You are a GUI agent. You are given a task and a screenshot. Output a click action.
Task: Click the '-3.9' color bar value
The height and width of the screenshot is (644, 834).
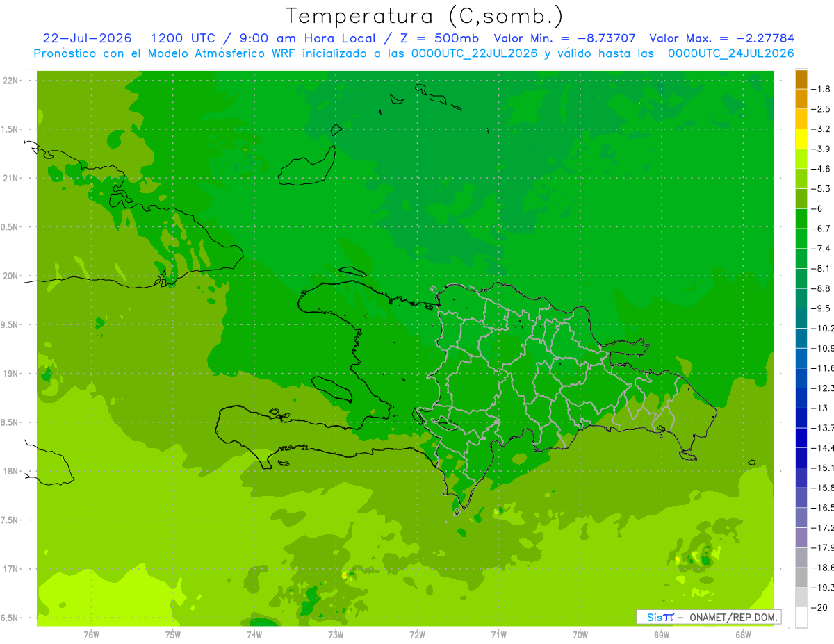(821, 149)
